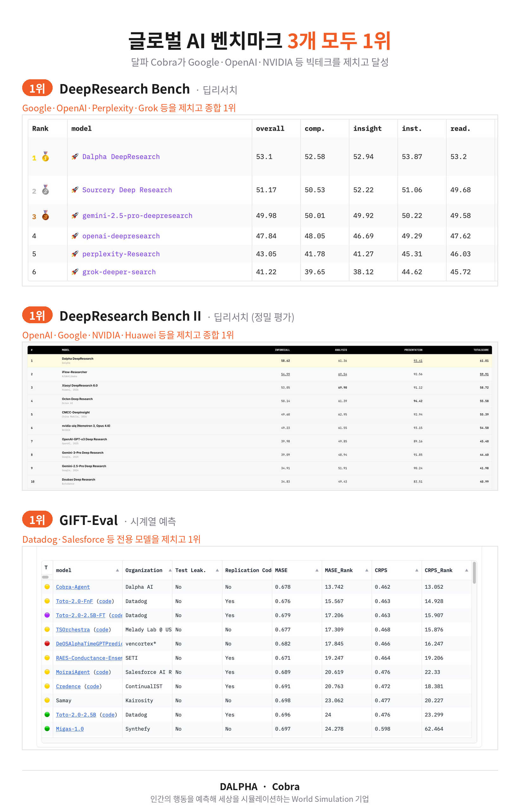Screen dimensions: 520x812
Task: Click the green type dot of Toto-2.0-2.5B row
Action: [x=47, y=714]
